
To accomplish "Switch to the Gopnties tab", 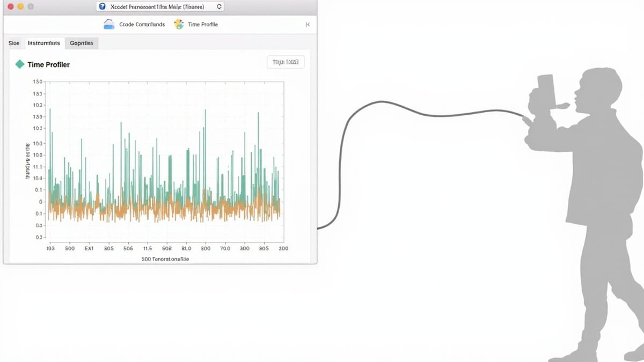I will pyautogui.click(x=82, y=43).
